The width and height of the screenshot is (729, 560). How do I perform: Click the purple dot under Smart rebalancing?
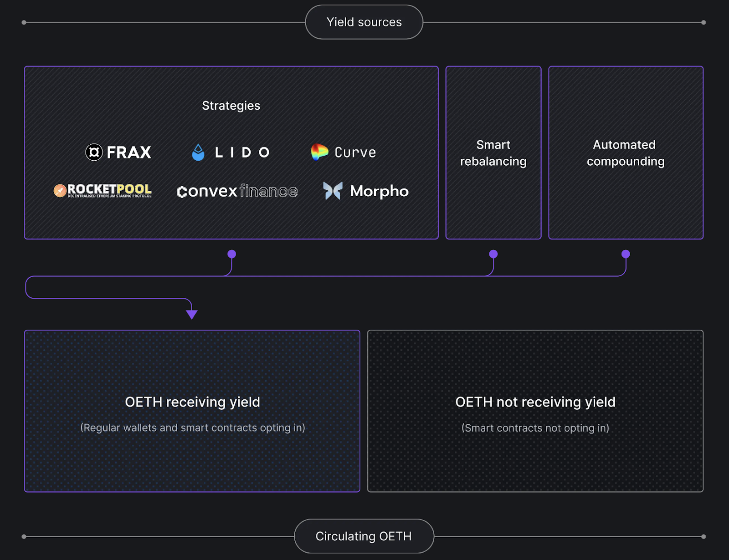(x=493, y=254)
